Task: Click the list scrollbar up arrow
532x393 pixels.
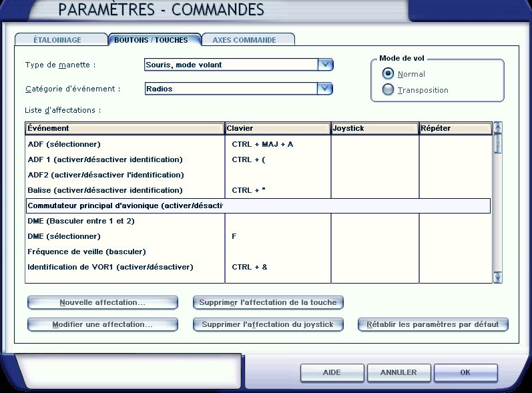Action: (x=498, y=128)
